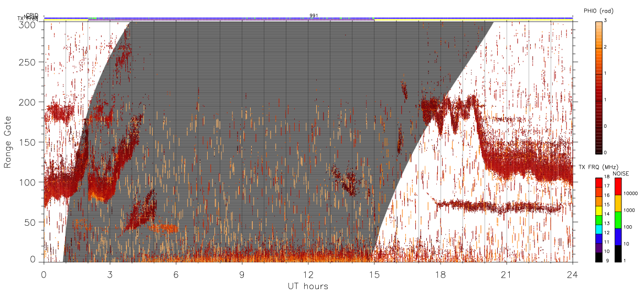Pick the black 9-10 MHz frequency swatch

point(598,257)
